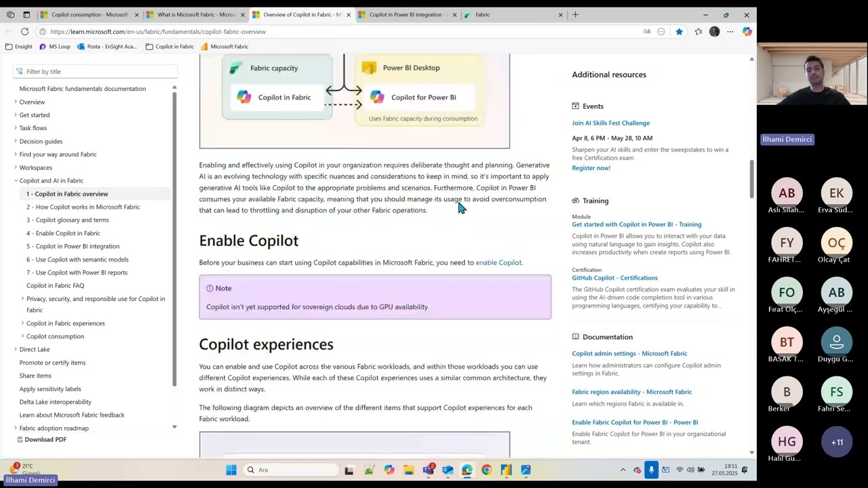Open Copilot in Fabric FAQ
Viewport: 868px width, 488px height.
[x=55, y=285]
